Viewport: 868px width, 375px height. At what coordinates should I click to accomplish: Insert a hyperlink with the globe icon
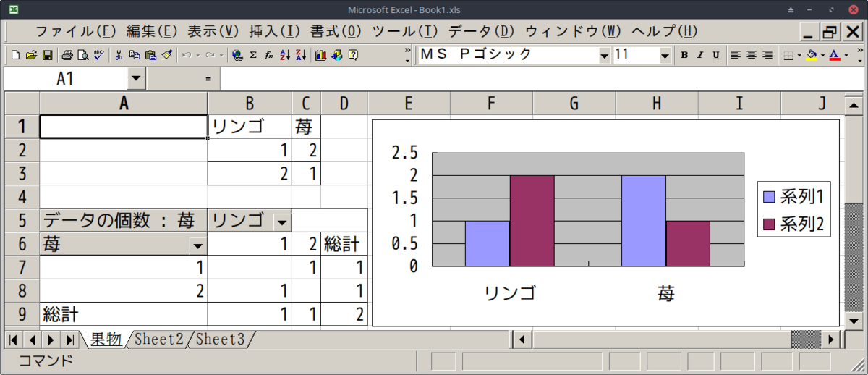pos(237,55)
